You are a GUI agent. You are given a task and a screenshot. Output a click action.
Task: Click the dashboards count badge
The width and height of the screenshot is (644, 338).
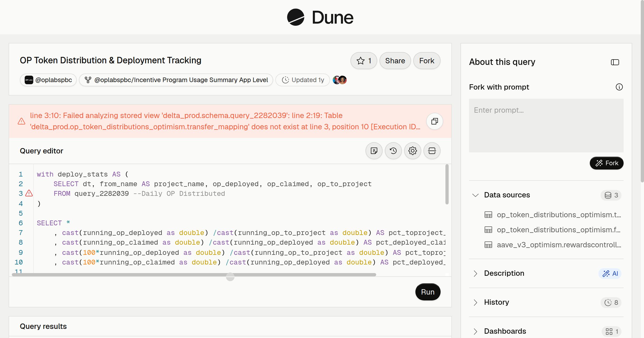pyautogui.click(x=612, y=331)
